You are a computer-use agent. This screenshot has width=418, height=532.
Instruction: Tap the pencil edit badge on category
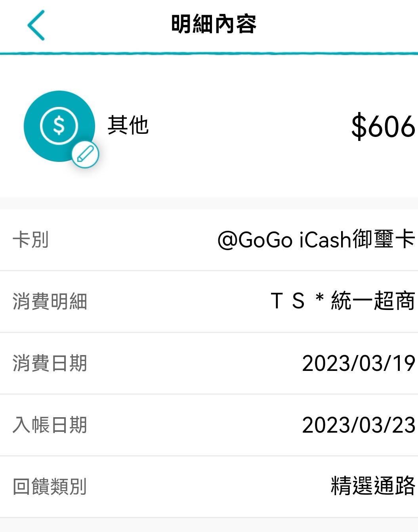(x=85, y=154)
